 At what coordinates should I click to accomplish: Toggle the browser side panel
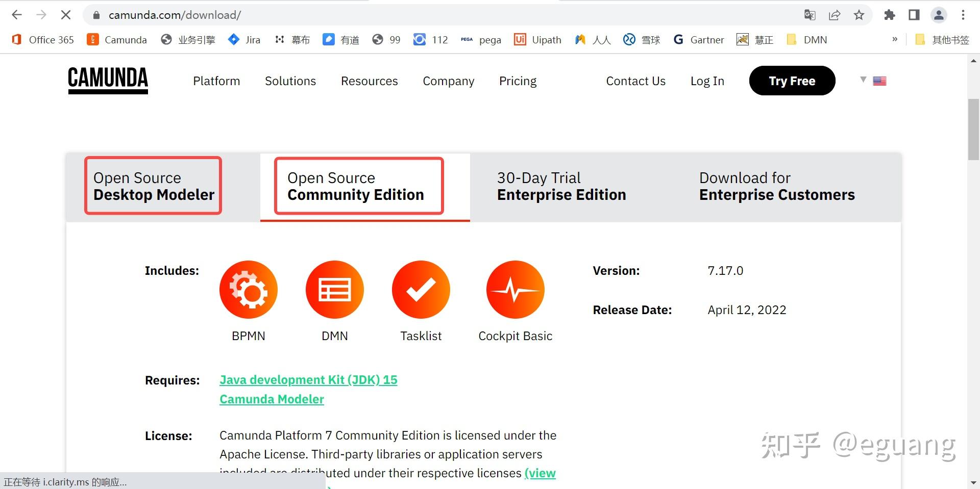pyautogui.click(x=914, y=15)
